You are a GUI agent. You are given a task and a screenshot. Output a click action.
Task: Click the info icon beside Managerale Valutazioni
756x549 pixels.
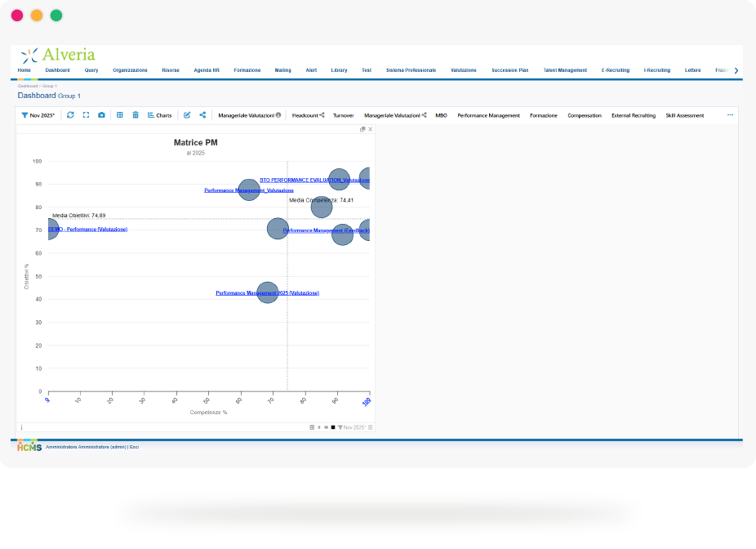(278, 115)
